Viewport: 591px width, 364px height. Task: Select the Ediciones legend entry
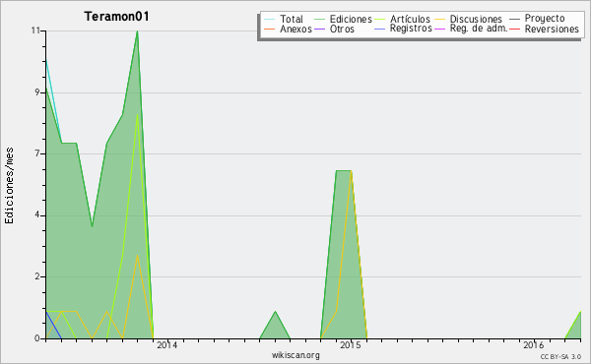[x=343, y=19]
